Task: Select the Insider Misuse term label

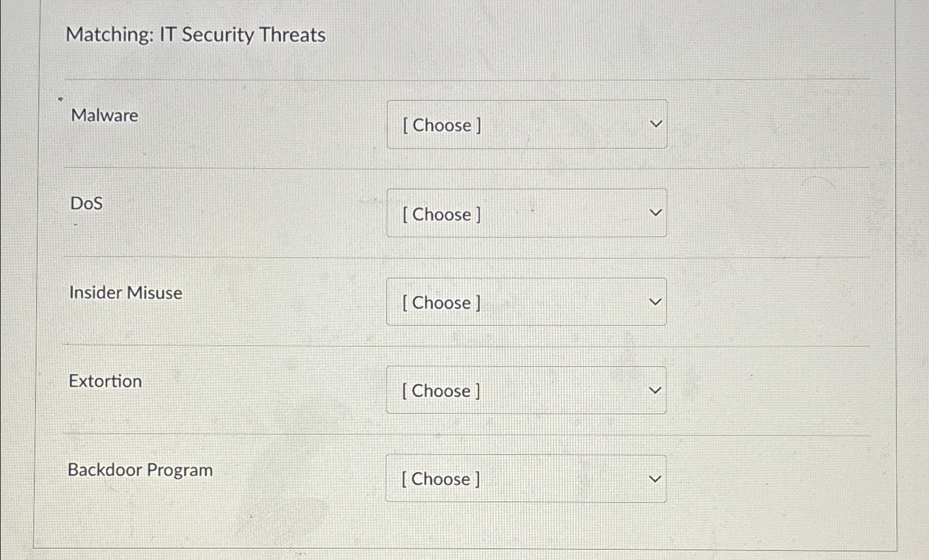Action: [x=126, y=293]
